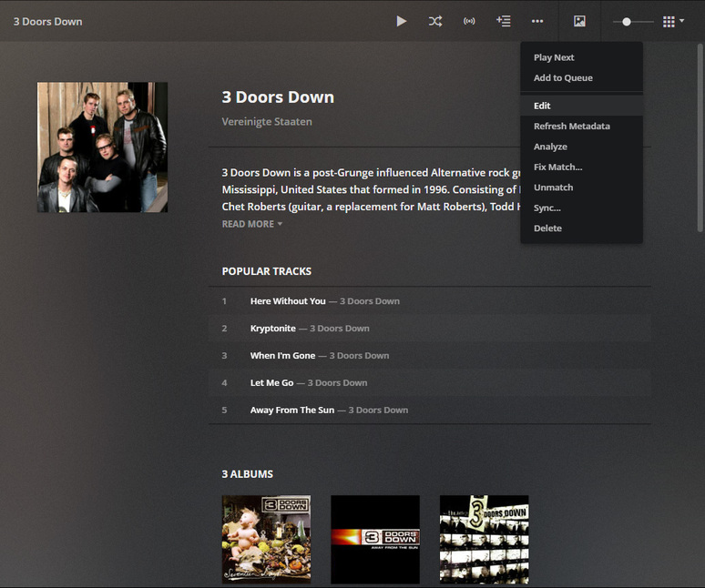Play the 3 Doors Down artist

(x=401, y=21)
